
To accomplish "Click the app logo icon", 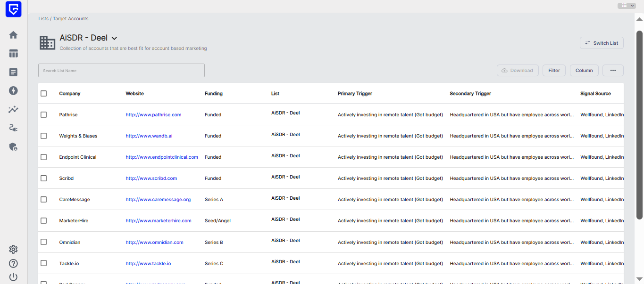I will [13, 9].
